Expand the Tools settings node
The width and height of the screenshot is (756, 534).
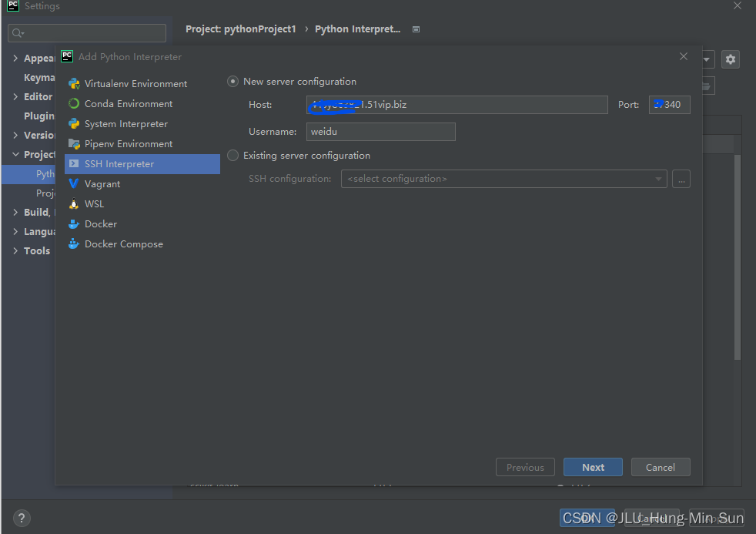click(15, 251)
